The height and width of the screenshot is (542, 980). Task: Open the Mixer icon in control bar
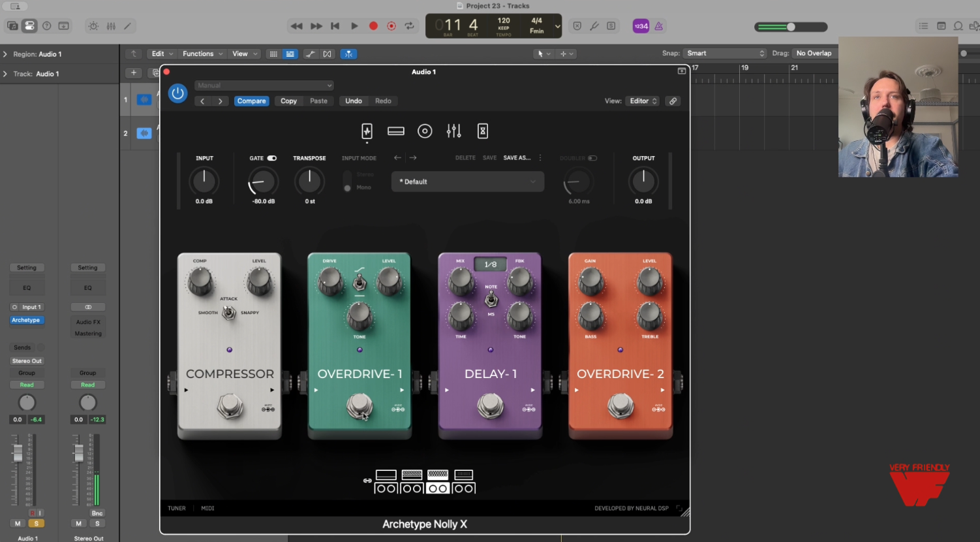pyautogui.click(x=111, y=26)
